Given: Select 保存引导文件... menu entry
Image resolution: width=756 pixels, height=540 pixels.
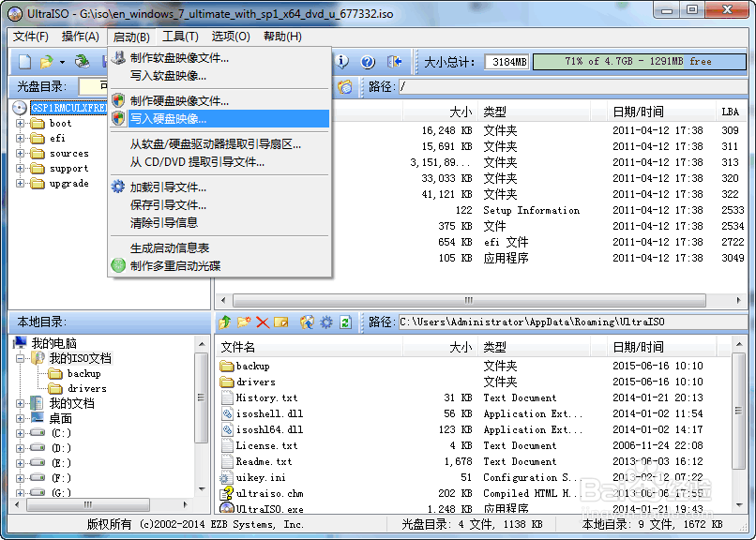Looking at the screenshot, I should [x=219, y=204].
